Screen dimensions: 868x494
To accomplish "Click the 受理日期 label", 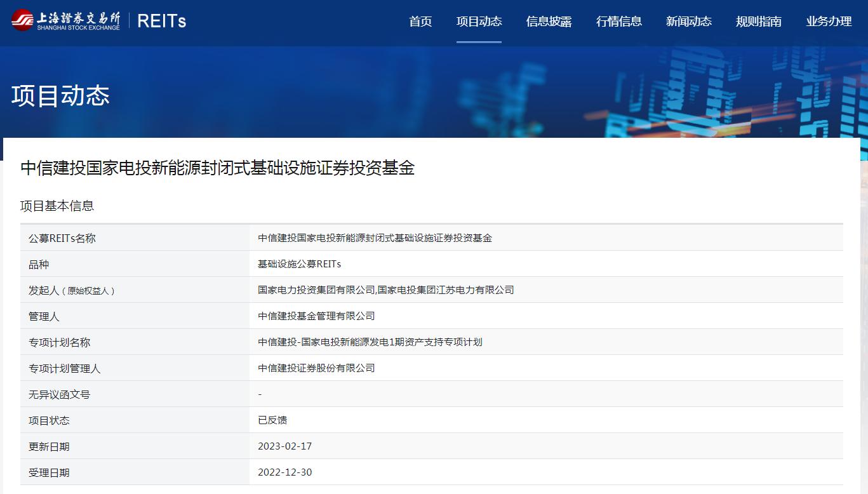I will [x=49, y=472].
